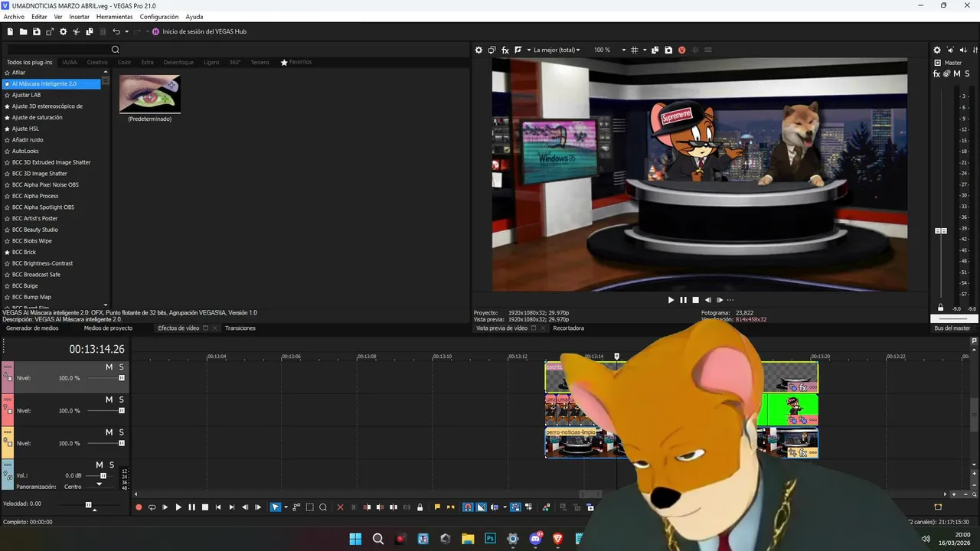The height and width of the screenshot is (551, 980).
Task: Open the Archivo menu
Action: pyautogui.click(x=14, y=17)
